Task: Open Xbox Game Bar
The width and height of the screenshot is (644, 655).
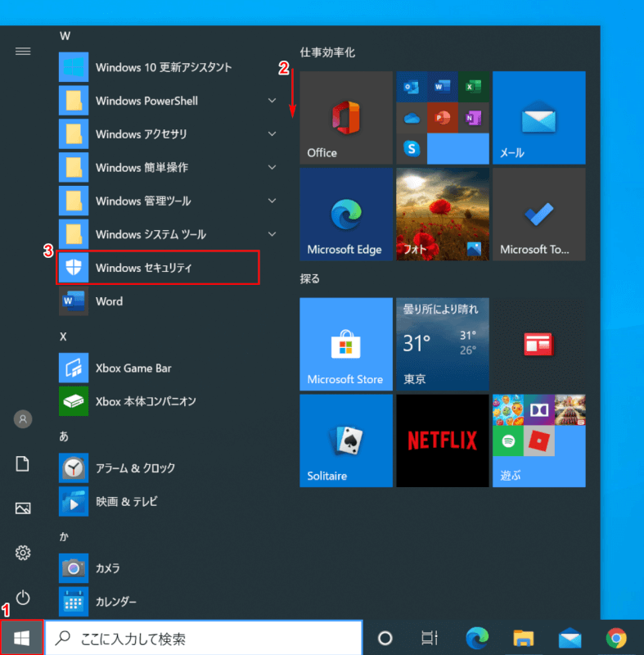Action: (x=167, y=368)
